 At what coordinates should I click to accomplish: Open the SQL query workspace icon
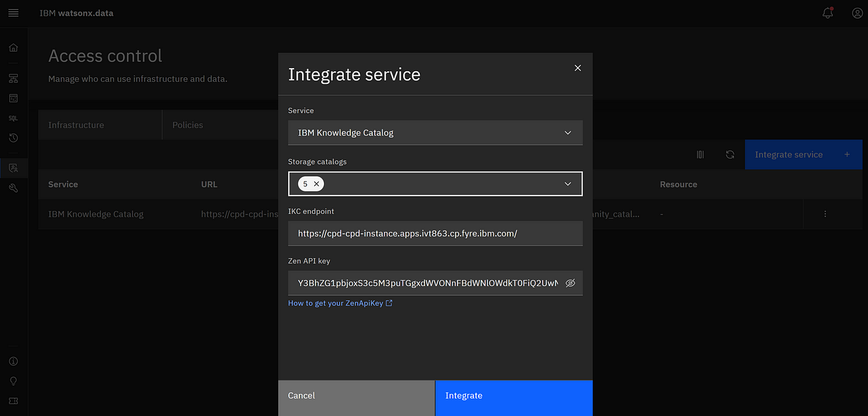pyautogui.click(x=13, y=118)
